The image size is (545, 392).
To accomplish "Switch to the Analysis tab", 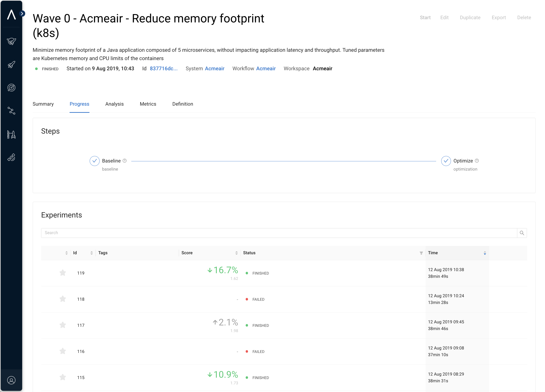I will [114, 104].
